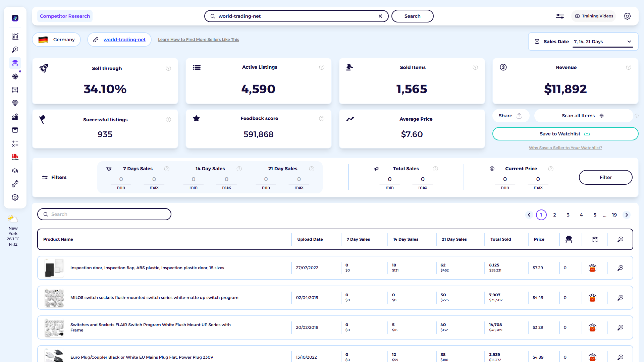
Task: Expand the Sales Date dropdown
Action: (x=603, y=42)
